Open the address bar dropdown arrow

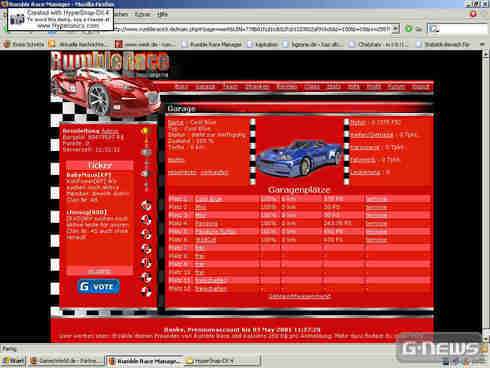395,29
